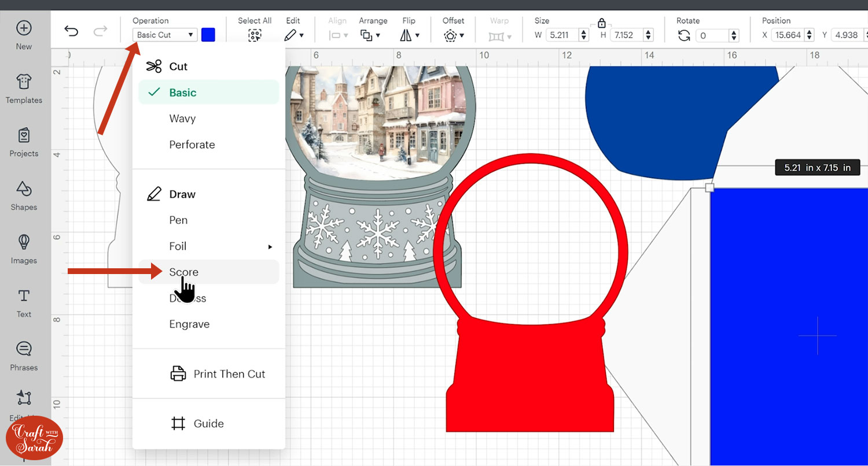Click the Rotate icon in the toolbar

(685, 35)
